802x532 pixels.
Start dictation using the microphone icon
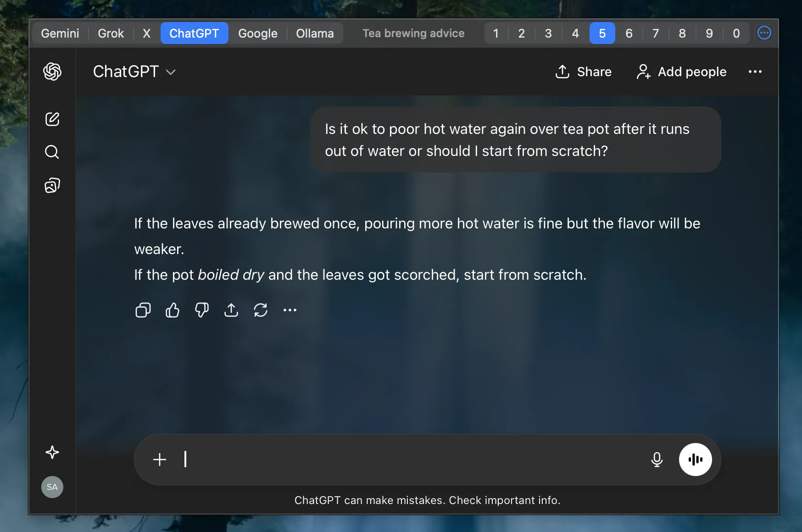(657, 460)
